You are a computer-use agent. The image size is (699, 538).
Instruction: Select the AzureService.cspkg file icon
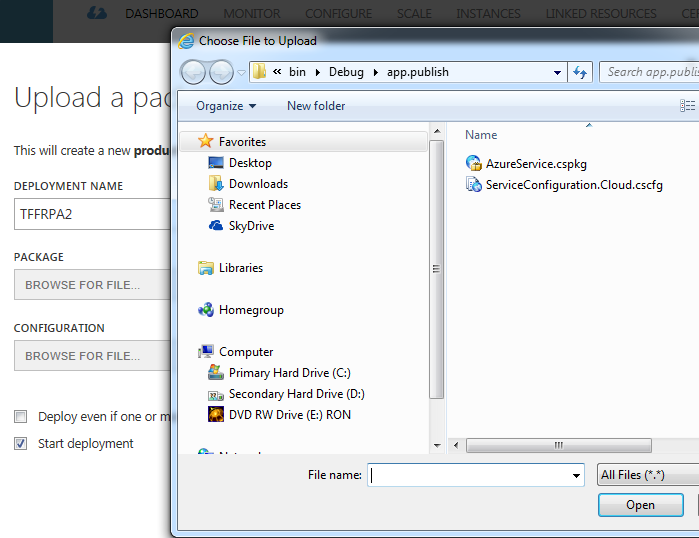tap(474, 163)
